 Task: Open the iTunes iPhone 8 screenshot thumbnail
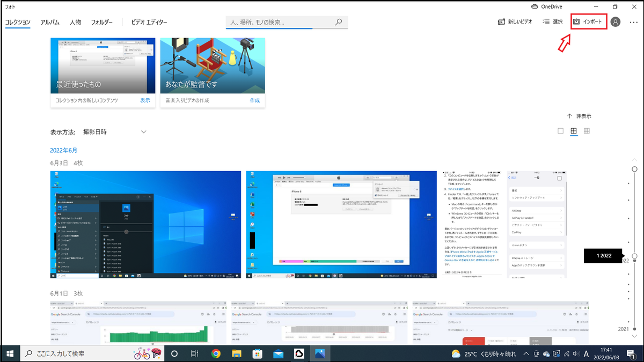click(341, 224)
